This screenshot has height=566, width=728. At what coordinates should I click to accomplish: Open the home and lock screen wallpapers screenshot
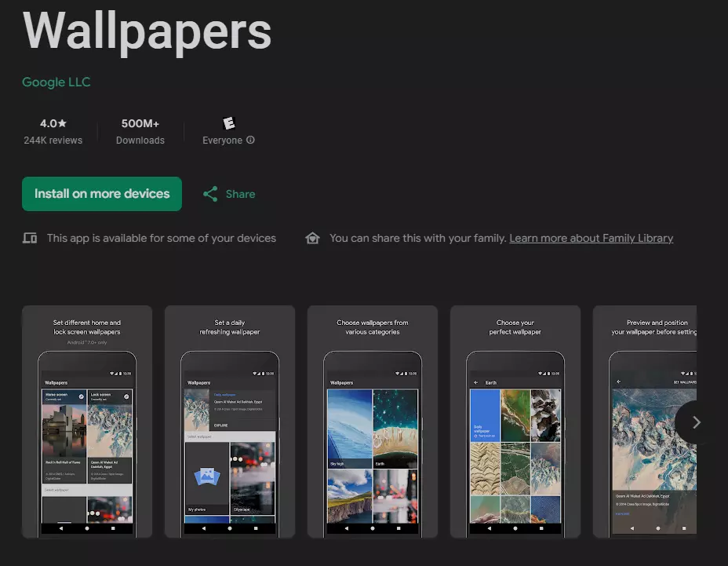click(87, 422)
